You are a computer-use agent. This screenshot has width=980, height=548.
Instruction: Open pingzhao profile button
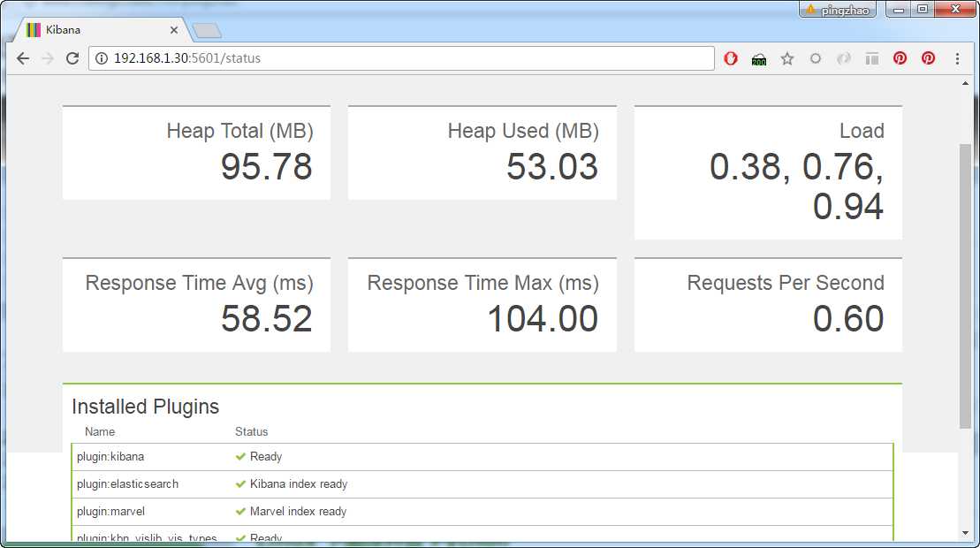click(838, 10)
